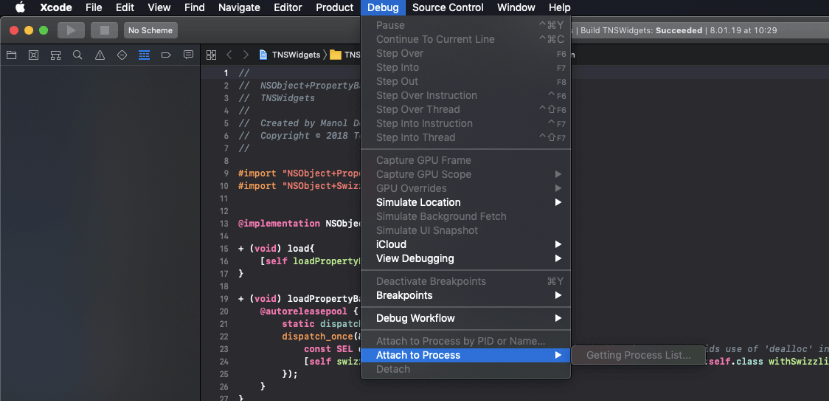Show the Breakpoint navigator
829x401 pixels.
click(x=166, y=55)
